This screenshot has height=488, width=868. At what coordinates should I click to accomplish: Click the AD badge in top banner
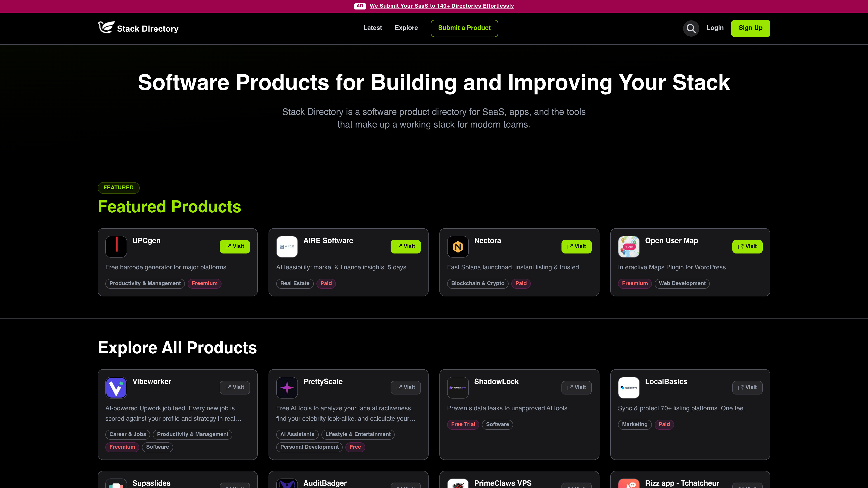(360, 6)
